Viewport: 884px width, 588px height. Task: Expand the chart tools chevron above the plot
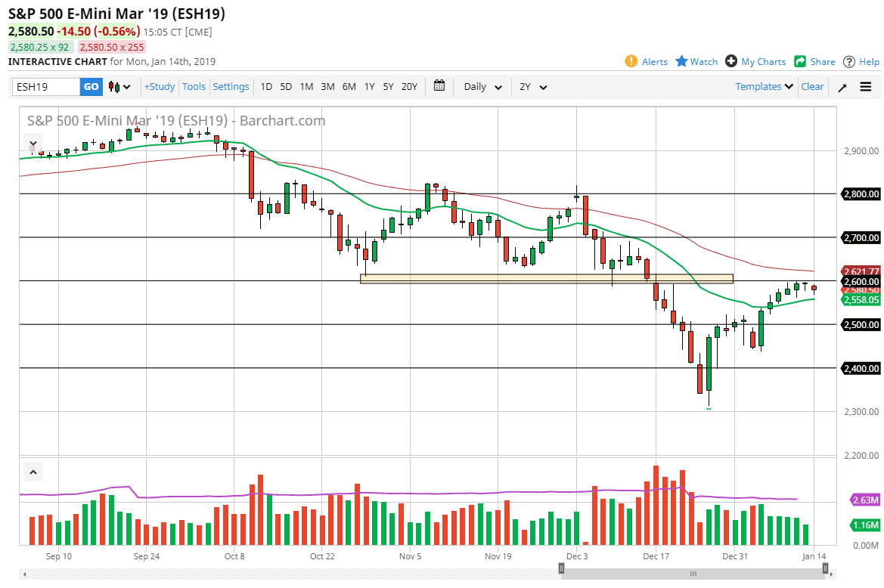pos(33,142)
